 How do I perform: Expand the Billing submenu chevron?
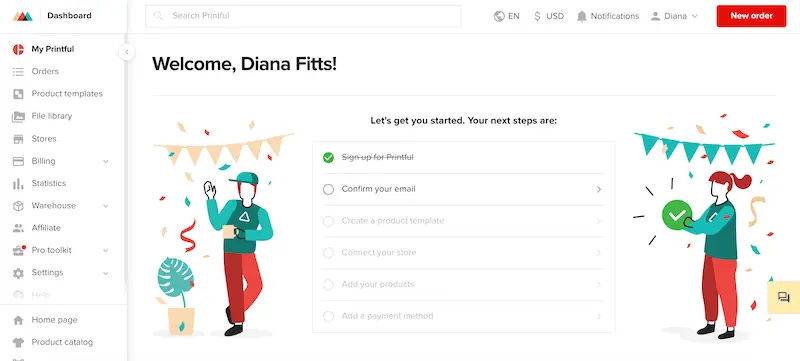(x=106, y=161)
